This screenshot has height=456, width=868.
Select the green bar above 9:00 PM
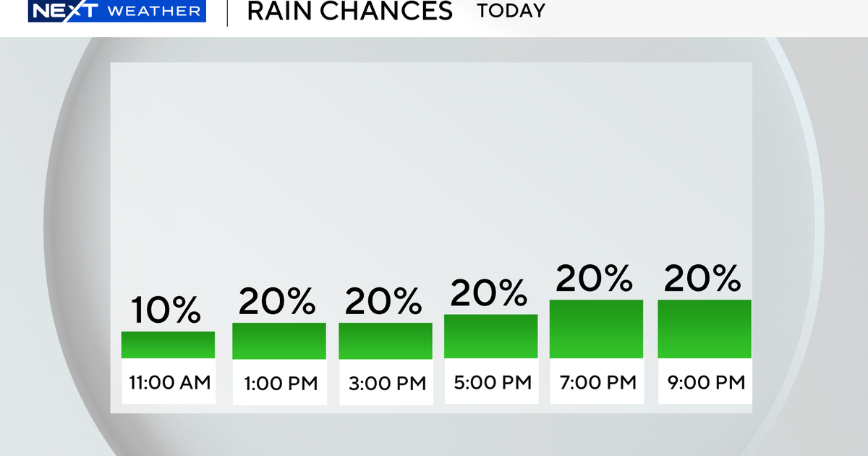pos(705,329)
